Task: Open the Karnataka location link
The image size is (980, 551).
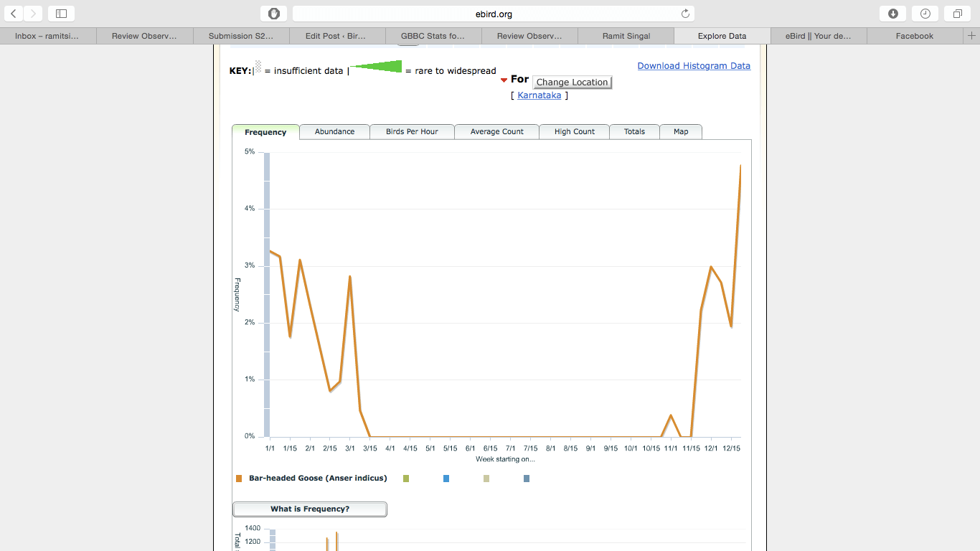Action: pos(540,95)
